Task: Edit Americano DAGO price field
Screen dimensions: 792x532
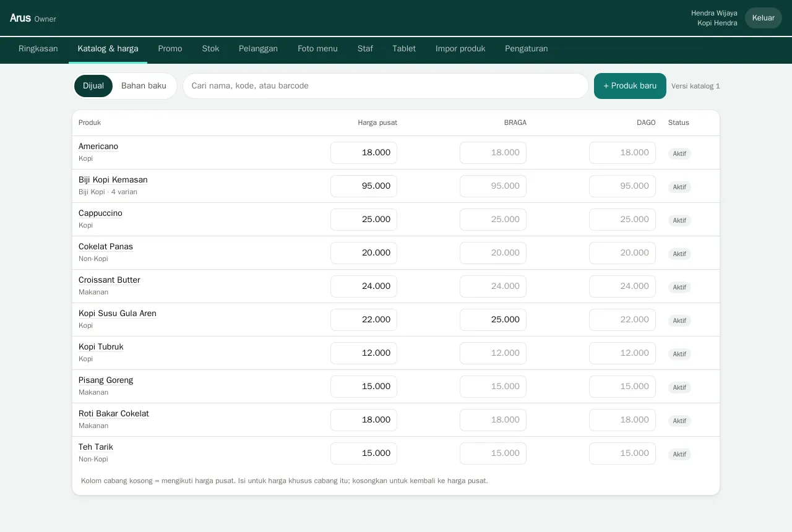Action: coord(622,153)
